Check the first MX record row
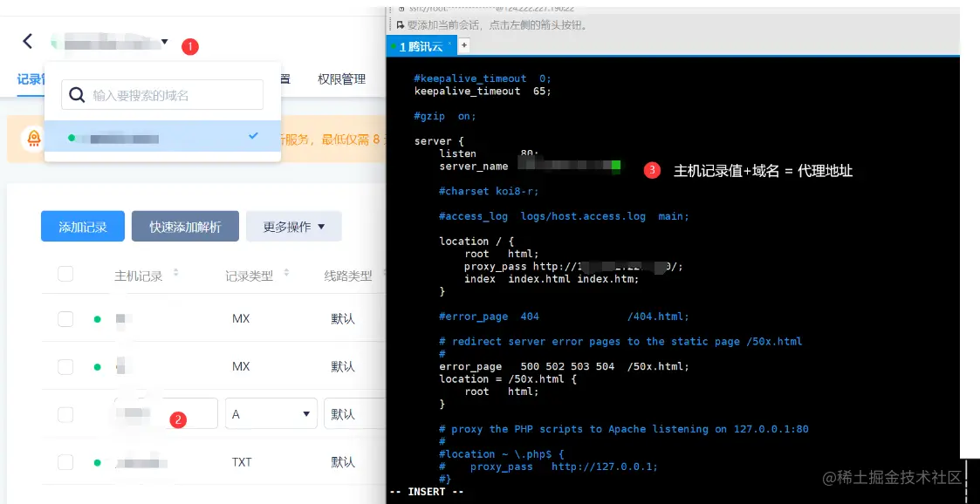Viewport: 980px width, 504px height. (x=65, y=318)
